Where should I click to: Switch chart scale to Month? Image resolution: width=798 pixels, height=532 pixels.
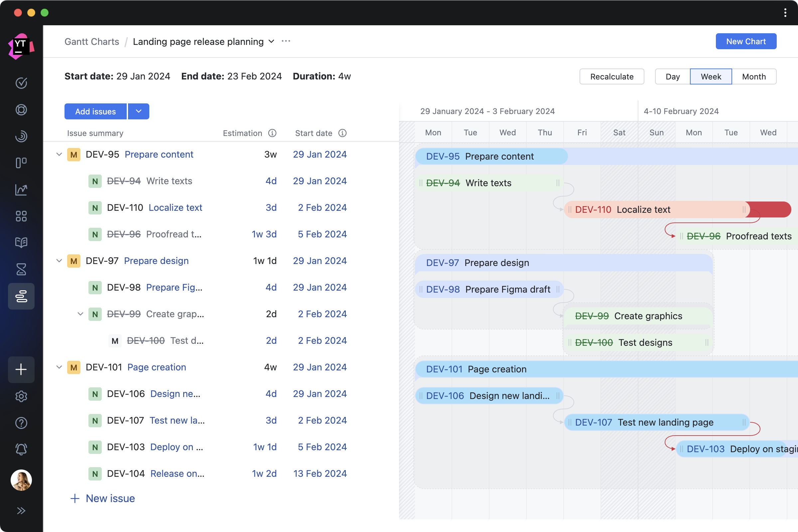coord(754,76)
